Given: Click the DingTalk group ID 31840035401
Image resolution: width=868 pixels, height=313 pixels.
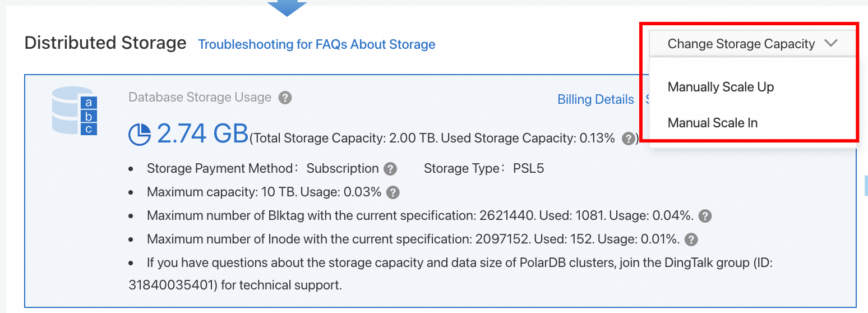Looking at the screenshot, I should tap(172, 285).
